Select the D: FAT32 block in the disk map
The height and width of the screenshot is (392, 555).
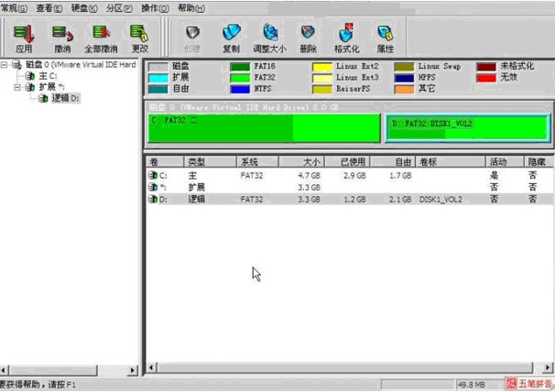coord(467,128)
